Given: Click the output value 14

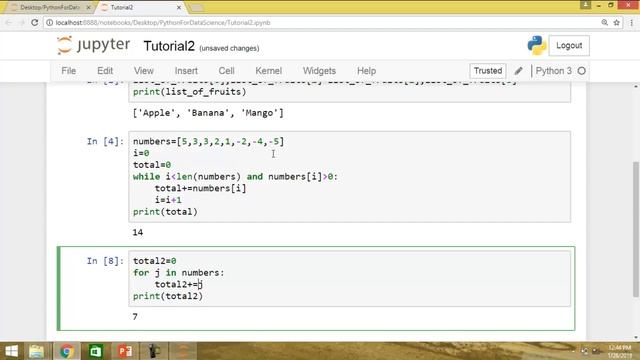Looking at the screenshot, I should pos(138,233).
